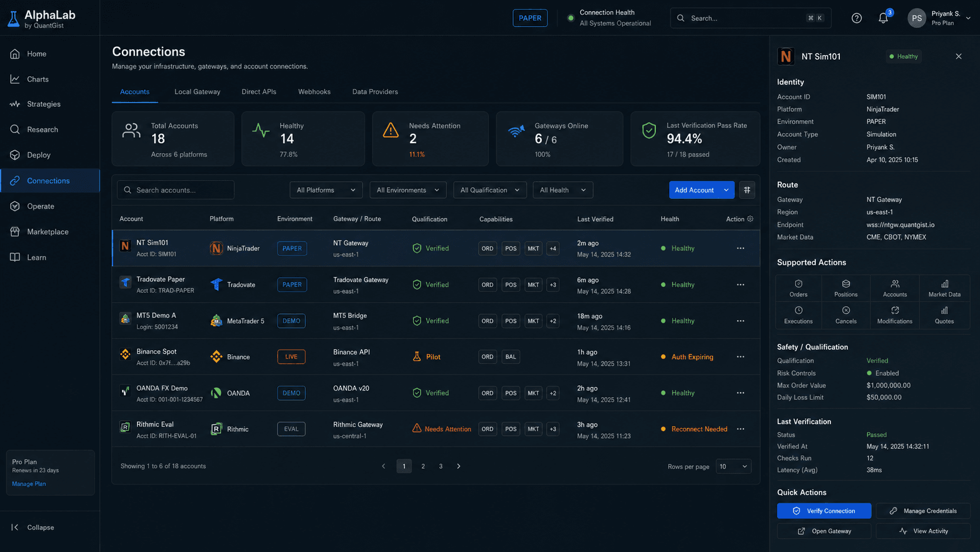Select the Executions action tile
The height and width of the screenshot is (552, 980).
coord(798,315)
